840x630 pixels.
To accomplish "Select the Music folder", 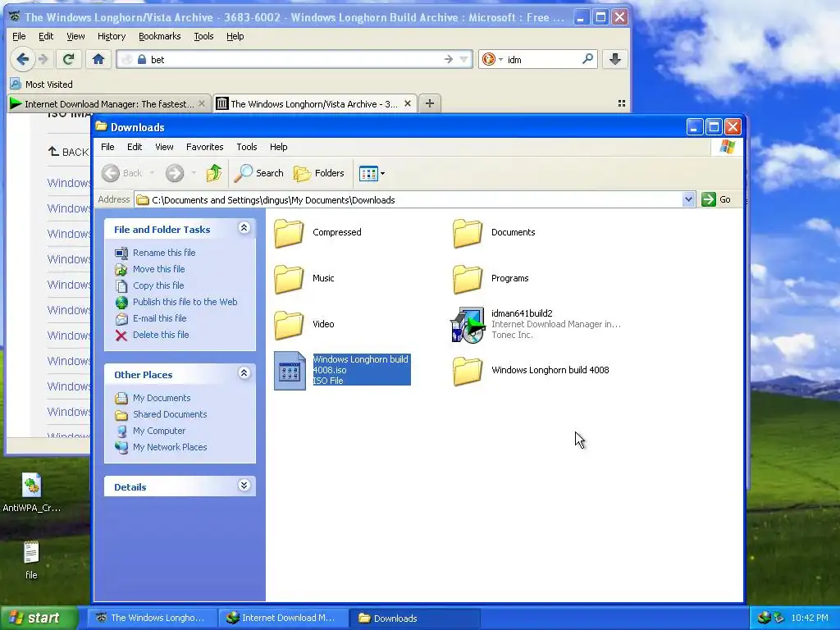I will point(304,278).
